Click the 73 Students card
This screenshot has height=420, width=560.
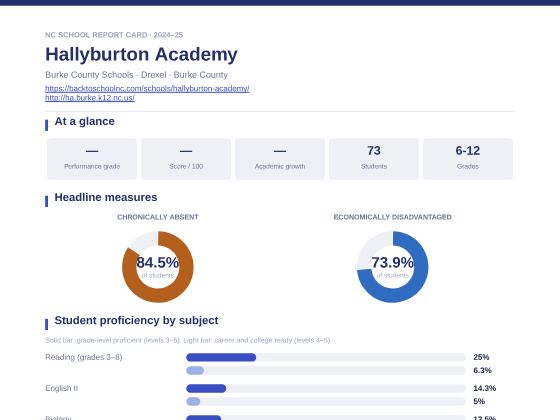(x=374, y=159)
